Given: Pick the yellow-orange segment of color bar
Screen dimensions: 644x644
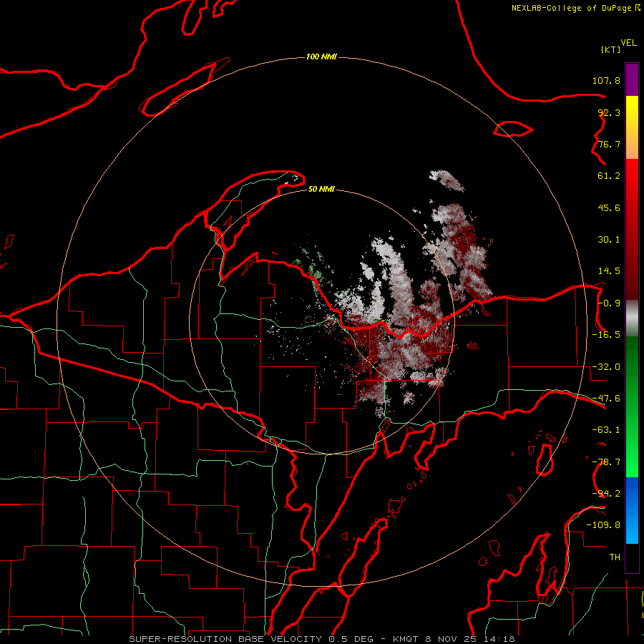Looking at the screenshot, I should pyautogui.click(x=632, y=127).
